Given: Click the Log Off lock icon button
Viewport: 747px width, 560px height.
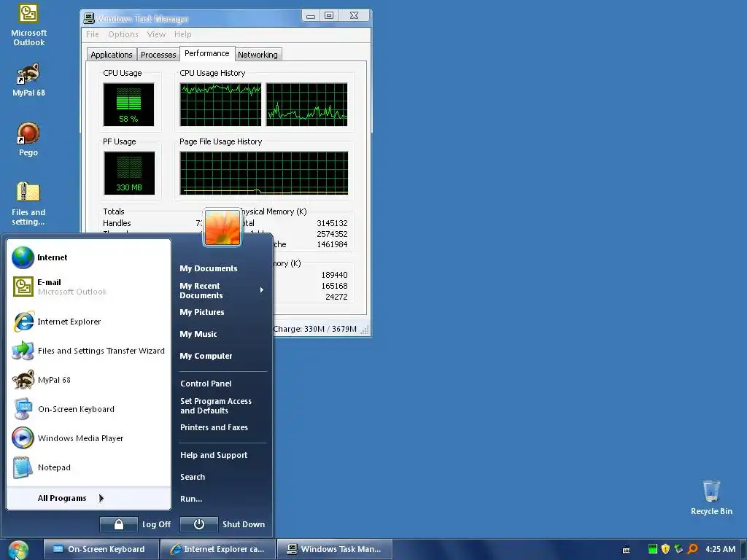Looking at the screenshot, I should pyautogui.click(x=119, y=524).
